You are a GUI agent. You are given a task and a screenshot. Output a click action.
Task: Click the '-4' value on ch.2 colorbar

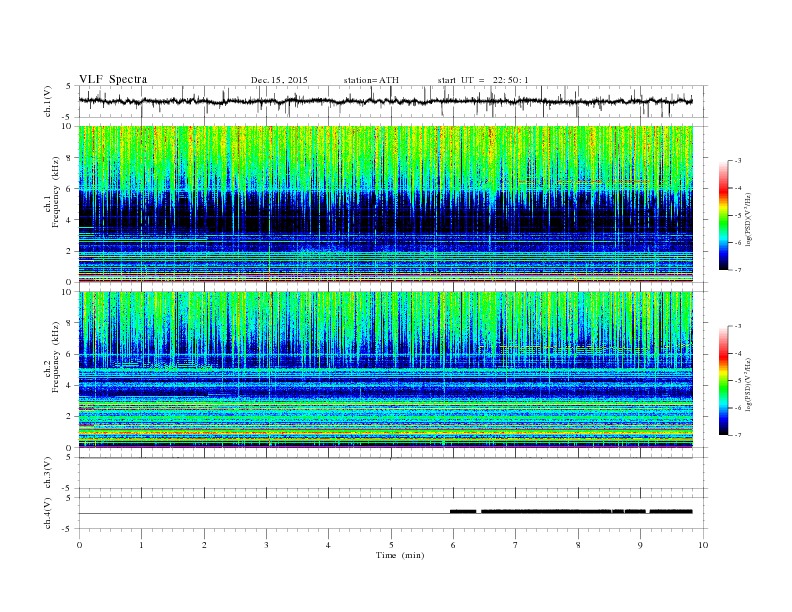point(738,353)
